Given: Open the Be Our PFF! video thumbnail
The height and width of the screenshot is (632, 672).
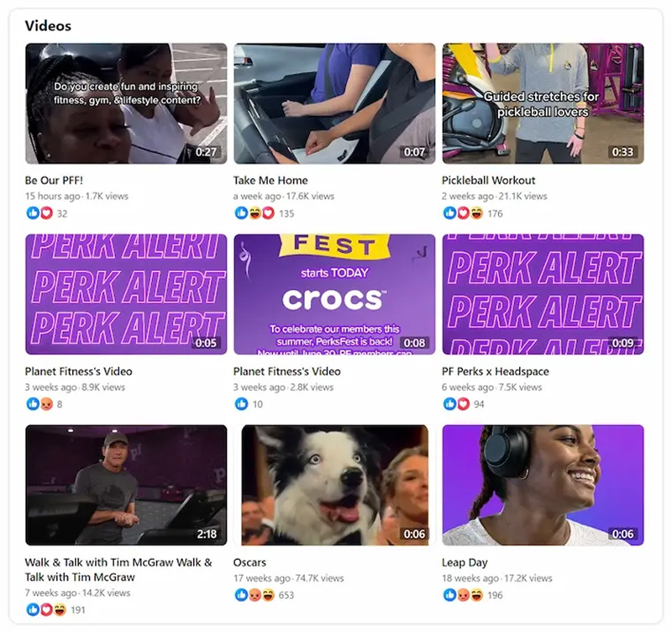Looking at the screenshot, I should [x=126, y=103].
